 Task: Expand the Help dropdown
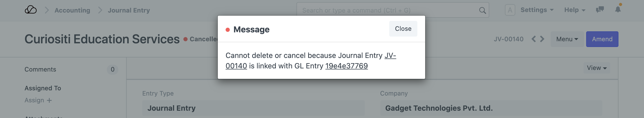point(575,10)
